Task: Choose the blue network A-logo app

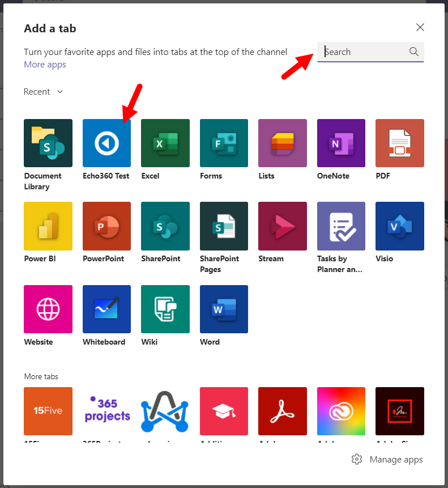Action: pos(165,411)
